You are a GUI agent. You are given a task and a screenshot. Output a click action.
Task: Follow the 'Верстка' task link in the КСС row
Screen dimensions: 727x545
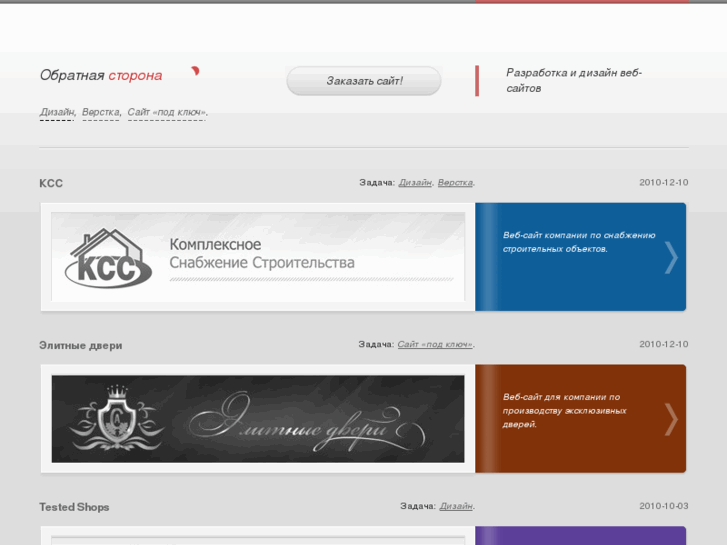coord(455,183)
